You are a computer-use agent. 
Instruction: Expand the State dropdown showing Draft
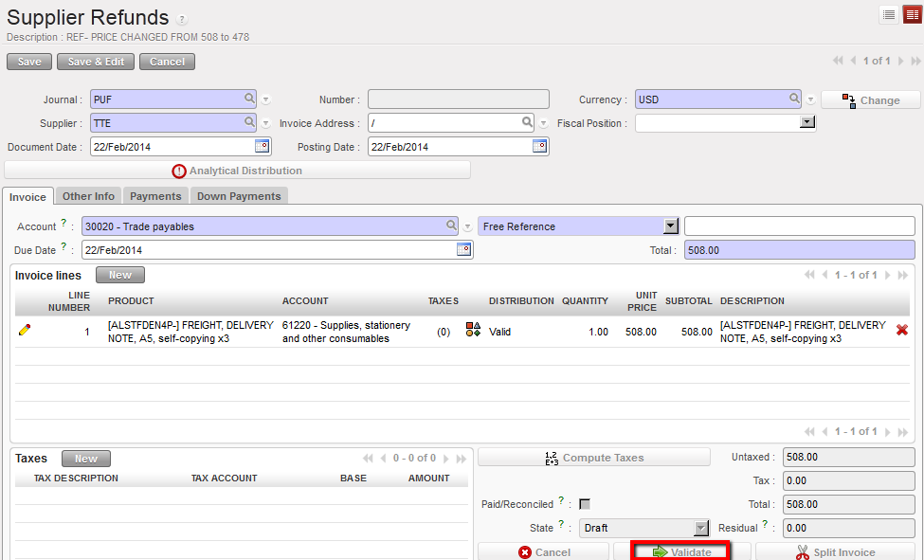click(x=700, y=528)
